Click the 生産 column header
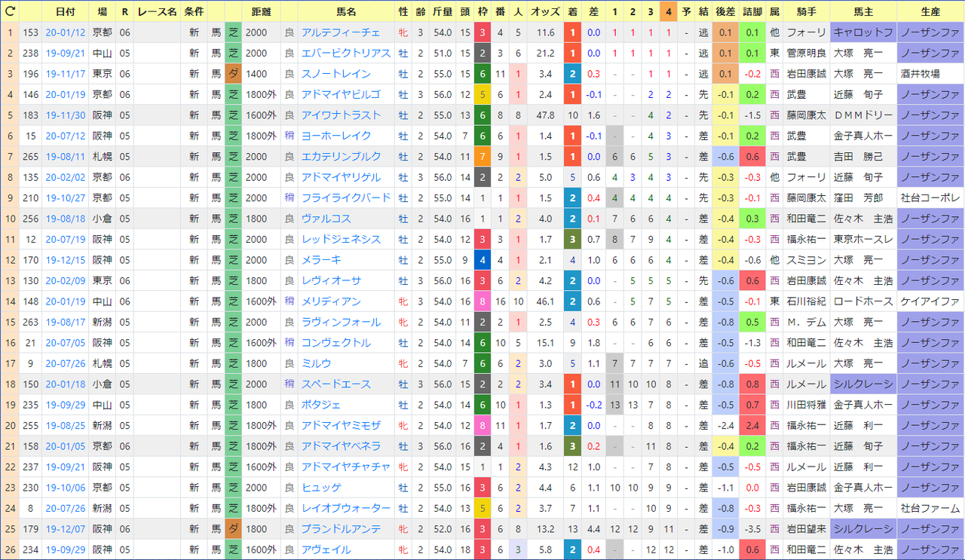 (930, 12)
